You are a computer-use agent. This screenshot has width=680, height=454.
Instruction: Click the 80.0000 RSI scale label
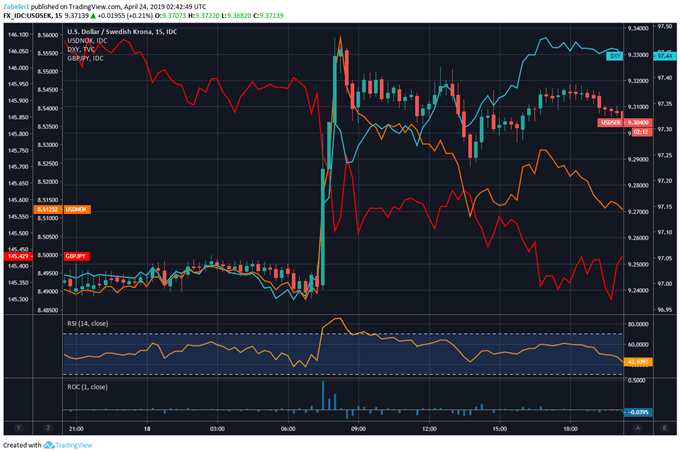(x=638, y=324)
